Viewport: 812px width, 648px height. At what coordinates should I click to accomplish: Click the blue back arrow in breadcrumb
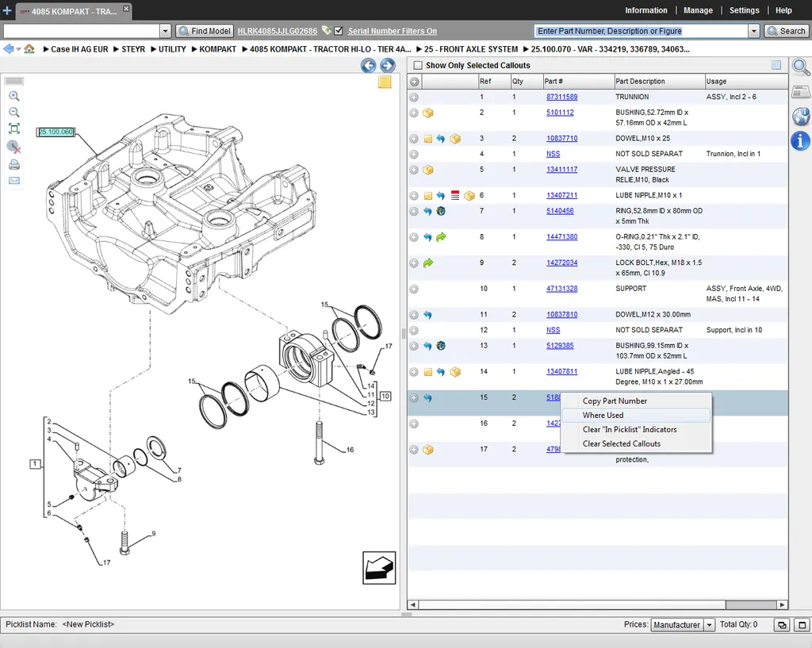[8, 48]
